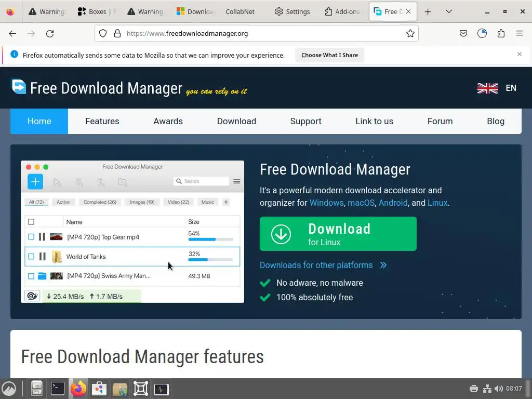Click the app preview hamburger menu icon
Viewport: 532px width, 399px height.
(x=237, y=181)
